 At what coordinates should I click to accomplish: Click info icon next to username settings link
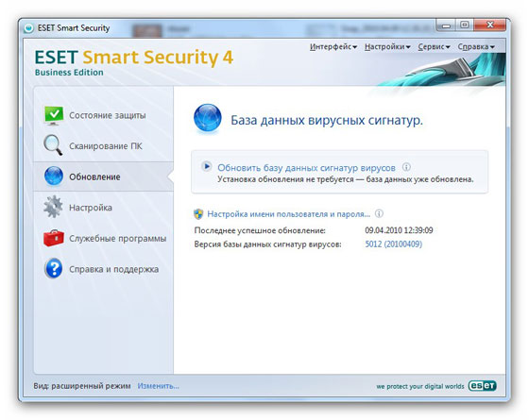(x=379, y=213)
